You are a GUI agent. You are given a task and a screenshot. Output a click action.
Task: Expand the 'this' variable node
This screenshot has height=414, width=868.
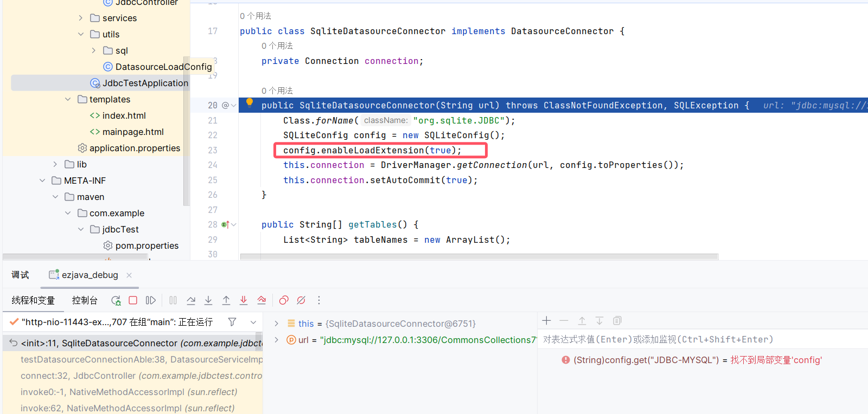(276, 324)
